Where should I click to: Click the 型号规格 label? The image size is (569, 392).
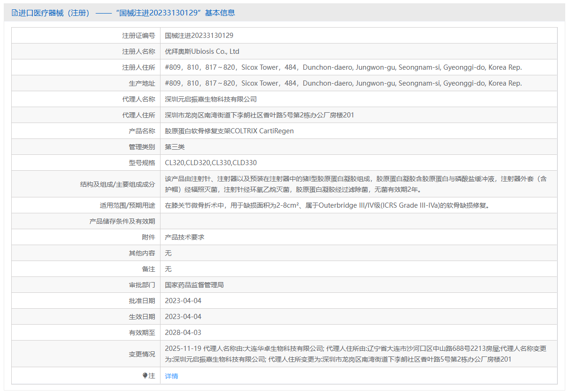pos(142,163)
